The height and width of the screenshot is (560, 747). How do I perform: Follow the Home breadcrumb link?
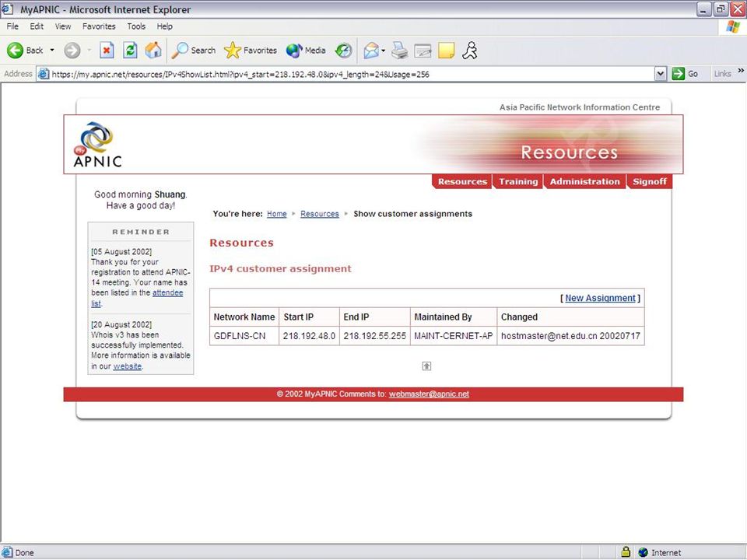[x=277, y=214]
